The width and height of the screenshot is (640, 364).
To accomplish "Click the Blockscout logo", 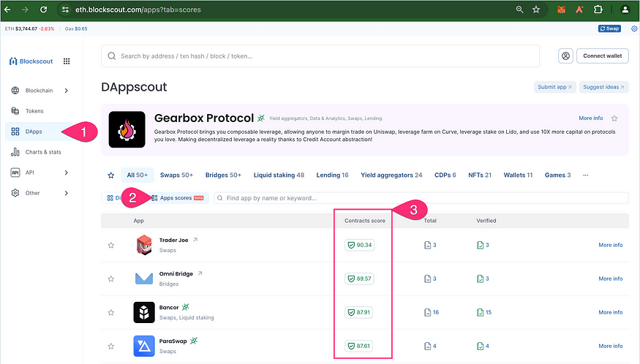I will pos(31,61).
